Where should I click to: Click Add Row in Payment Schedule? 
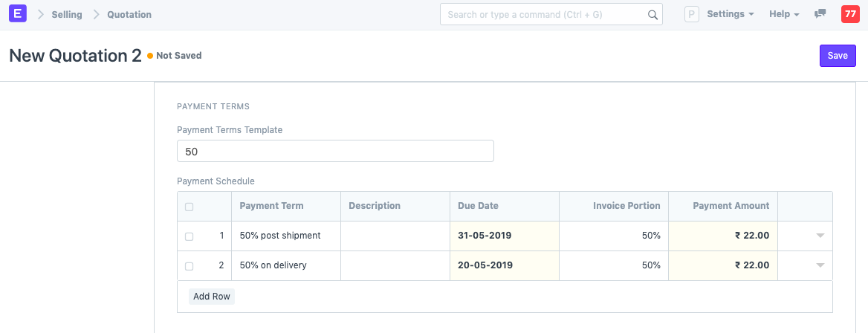point(212,297)
